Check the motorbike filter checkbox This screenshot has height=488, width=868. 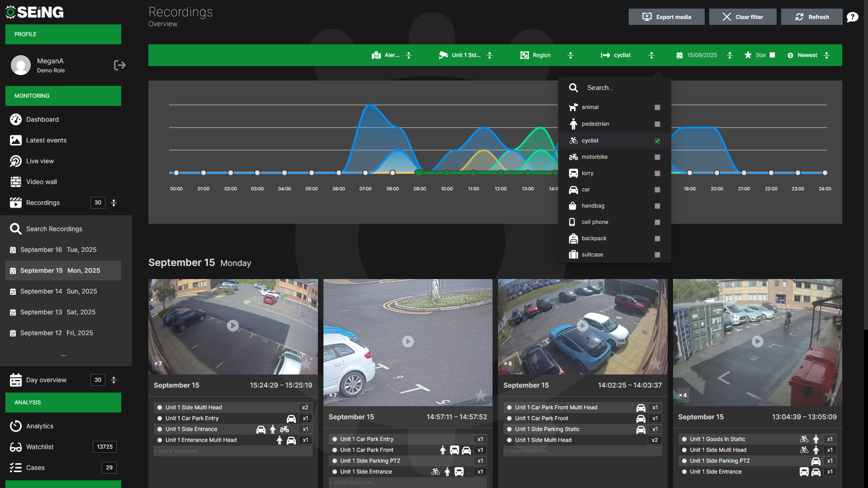click(658, 157)
